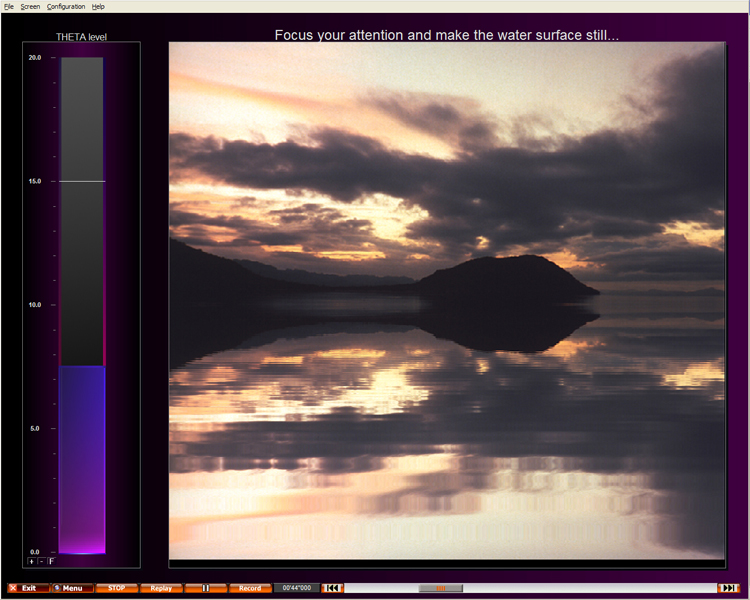
Task: Start recording with Record button
Action: pos(249,588)
